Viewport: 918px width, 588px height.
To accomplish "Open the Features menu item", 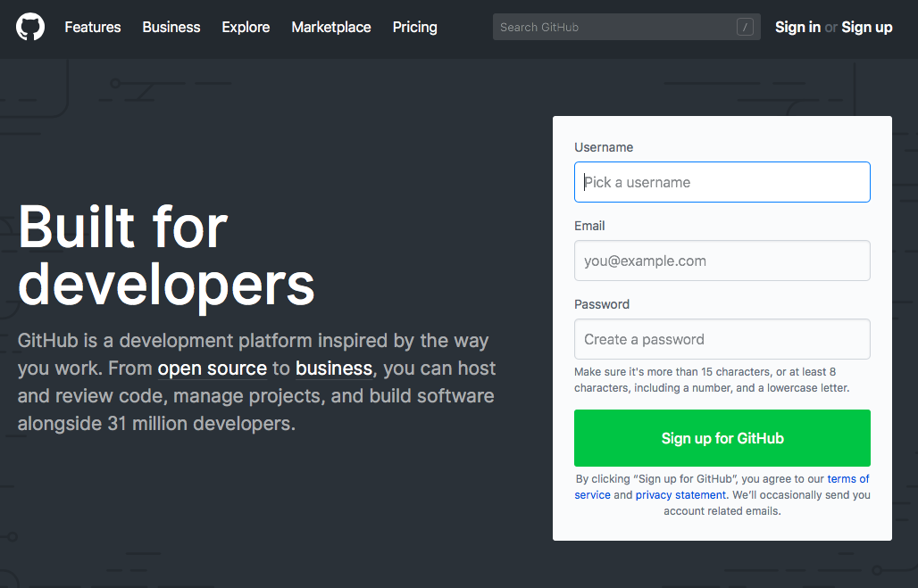I will click(x=93, y=27).
